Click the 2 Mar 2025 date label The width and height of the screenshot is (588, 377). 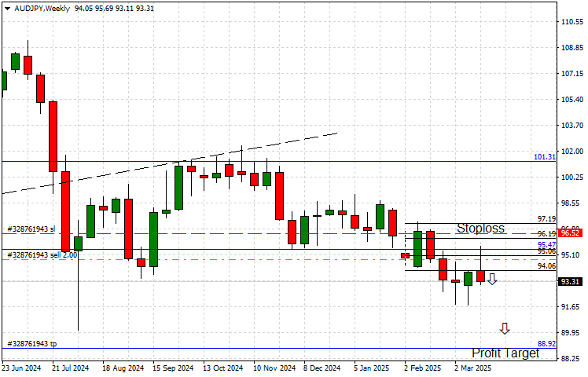click(x=473, y=368)
